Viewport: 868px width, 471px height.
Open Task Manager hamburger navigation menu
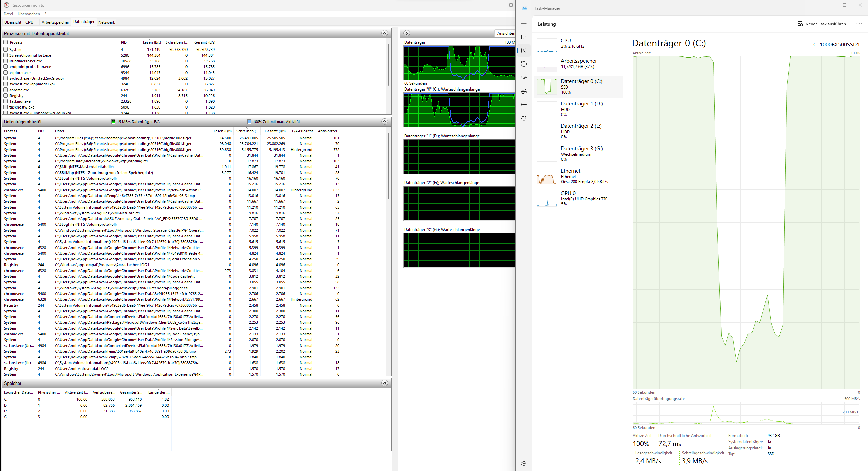coord(524,23)
